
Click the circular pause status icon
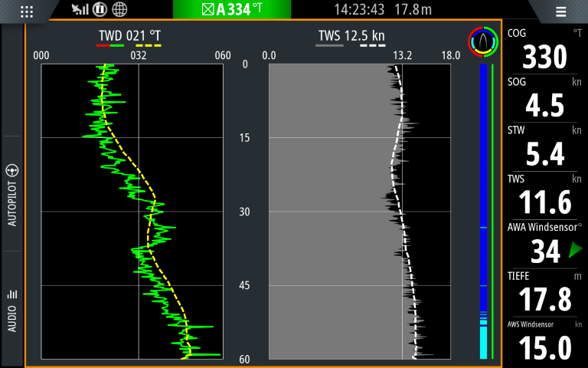[x=100, y=10]
